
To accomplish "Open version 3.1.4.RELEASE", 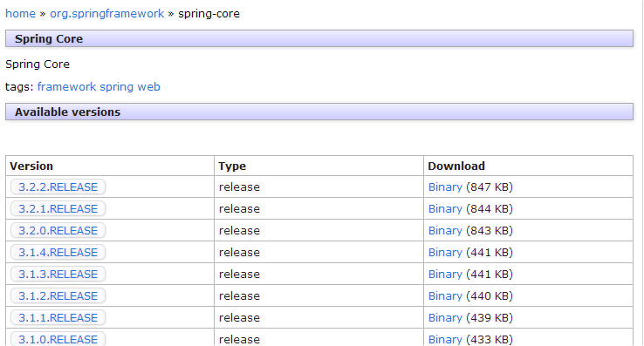I will (58, 252).
